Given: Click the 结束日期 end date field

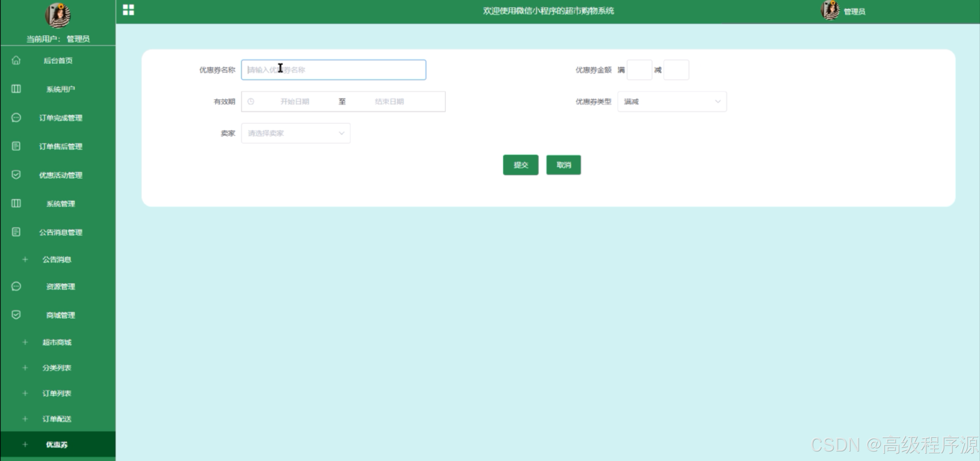Looking at the screenshot, I should [389, 102].
